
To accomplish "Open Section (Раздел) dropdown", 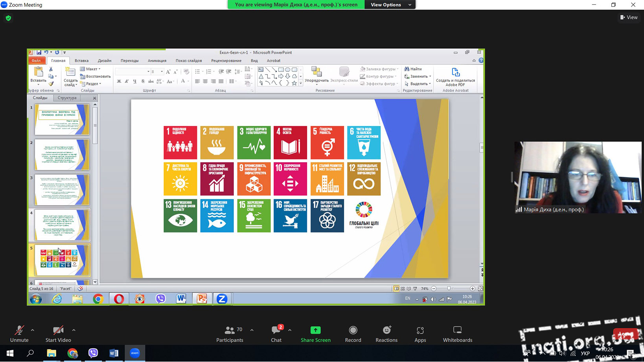I will click(x=91, y=84).
